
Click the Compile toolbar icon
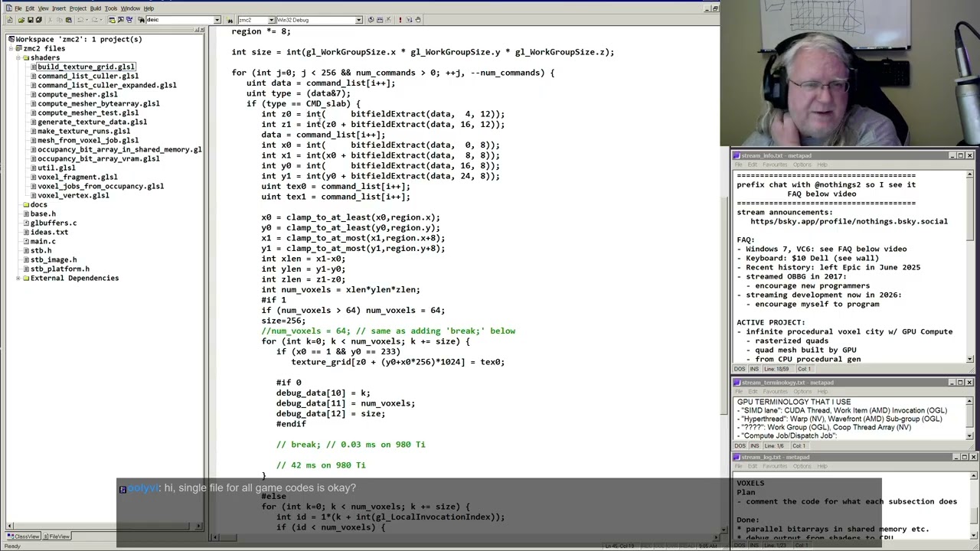click(x=371, y=20)
